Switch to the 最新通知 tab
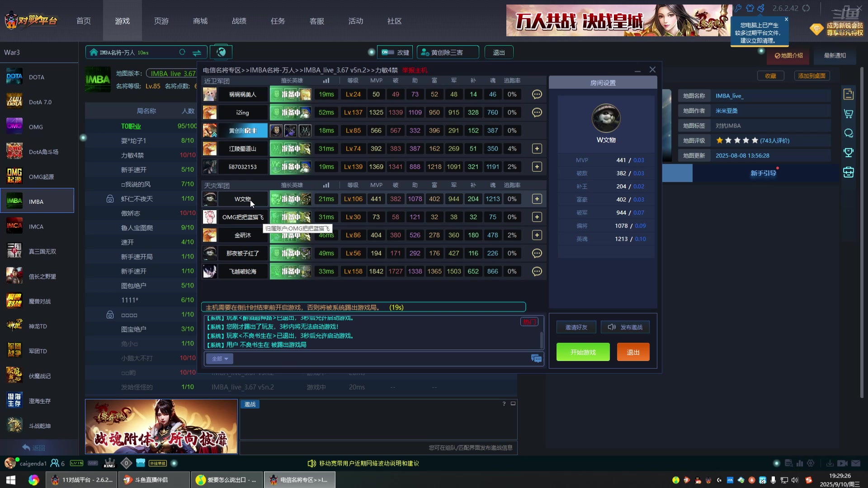The image size is (868, 488). (835, 56)
